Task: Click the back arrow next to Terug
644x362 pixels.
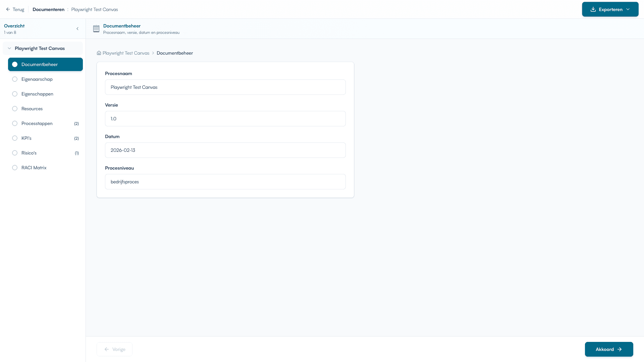Action: [8, 9]
